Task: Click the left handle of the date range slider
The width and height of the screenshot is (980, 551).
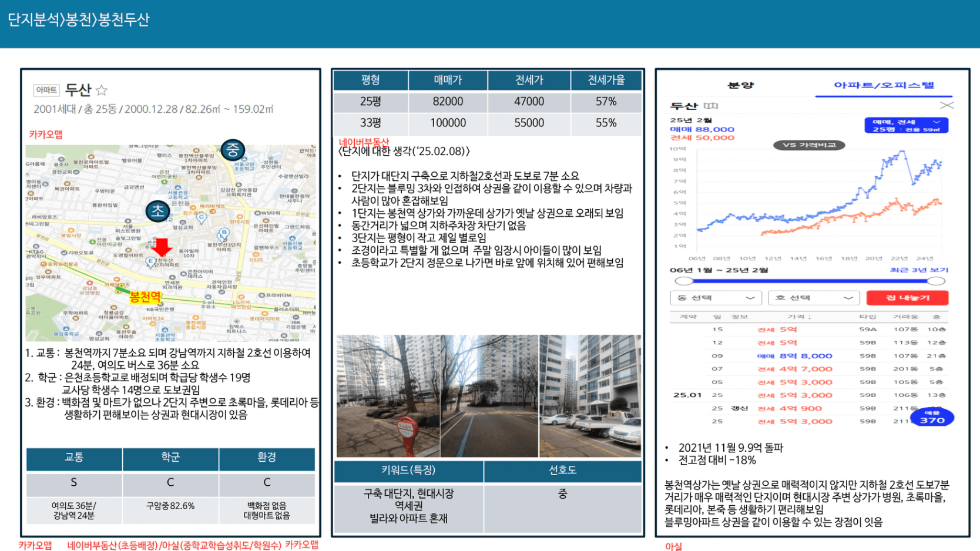Action: (x=683, y=281)
